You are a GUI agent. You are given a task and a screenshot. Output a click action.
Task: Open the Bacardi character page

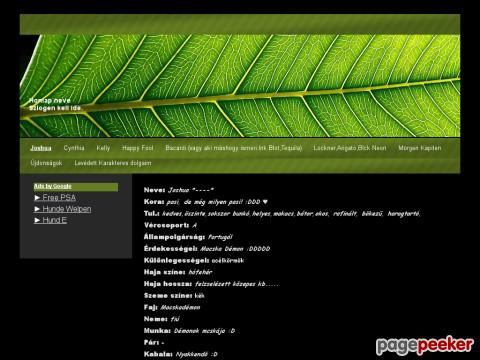234,148
